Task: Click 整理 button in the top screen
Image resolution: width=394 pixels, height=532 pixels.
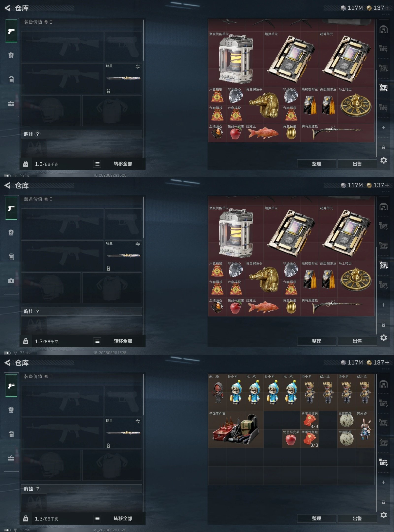Action: click(x=316, y=164)
